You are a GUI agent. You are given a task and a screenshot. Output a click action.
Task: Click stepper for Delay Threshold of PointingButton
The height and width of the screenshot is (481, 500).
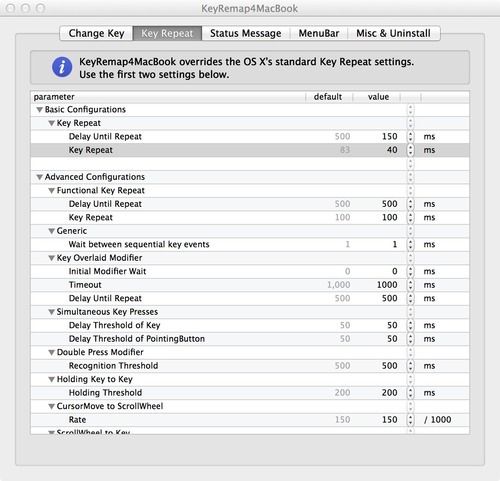coord(410,339)
